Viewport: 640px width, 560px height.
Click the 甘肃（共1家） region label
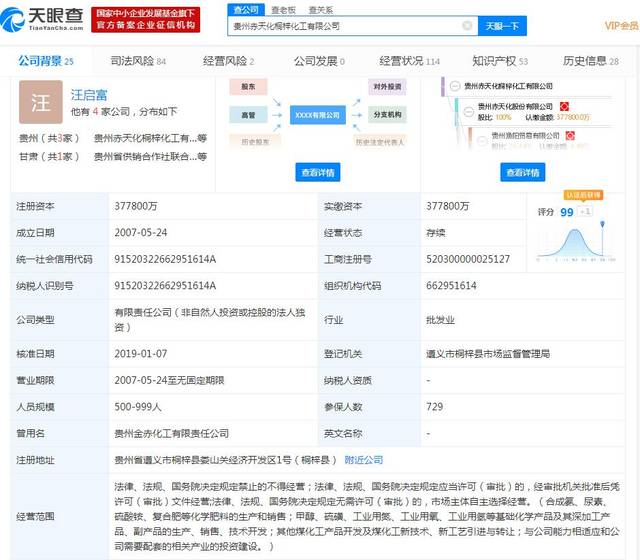pos(49,156)
